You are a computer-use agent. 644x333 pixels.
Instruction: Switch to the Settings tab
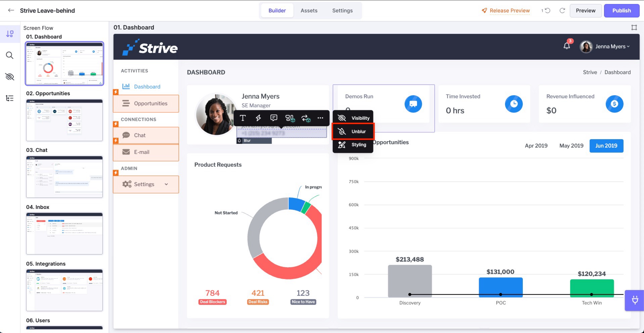click(342, 10)
